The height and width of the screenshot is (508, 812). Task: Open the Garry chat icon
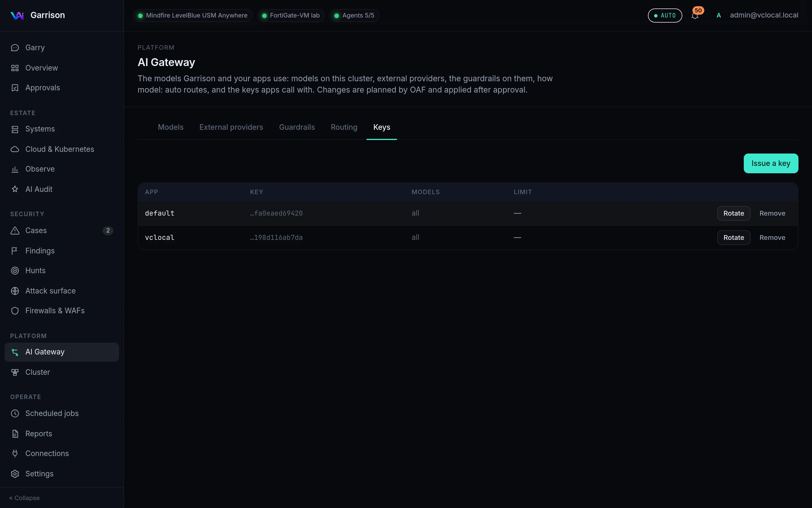click(15, 48)
